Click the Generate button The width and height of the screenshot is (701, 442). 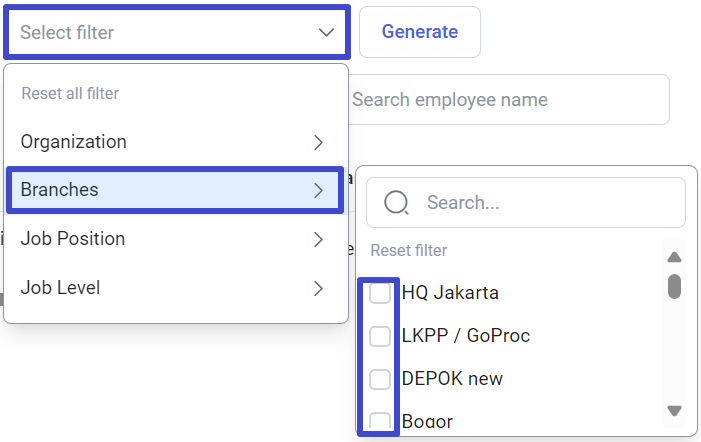coord(420,32)
